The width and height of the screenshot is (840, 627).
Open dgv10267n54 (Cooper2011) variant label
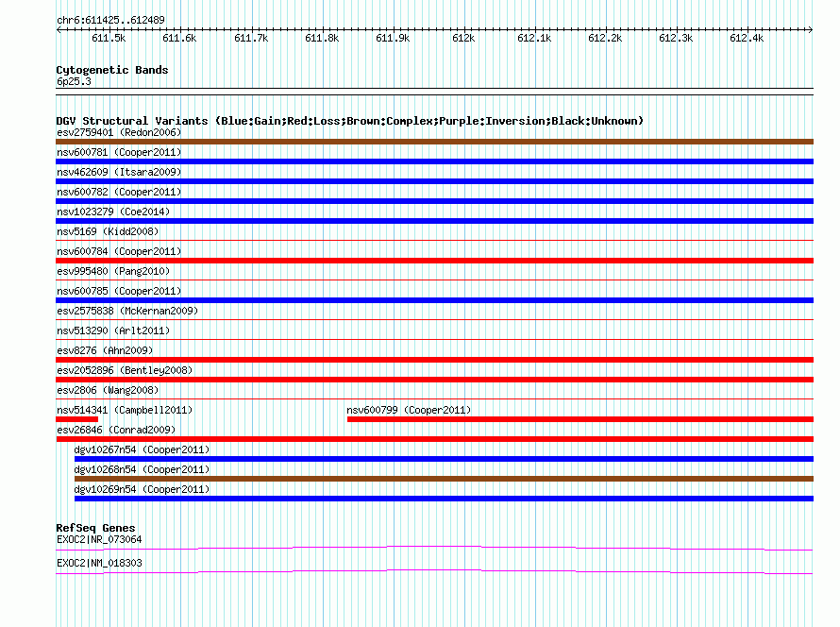pyautogui.click(x=142, y=449)
